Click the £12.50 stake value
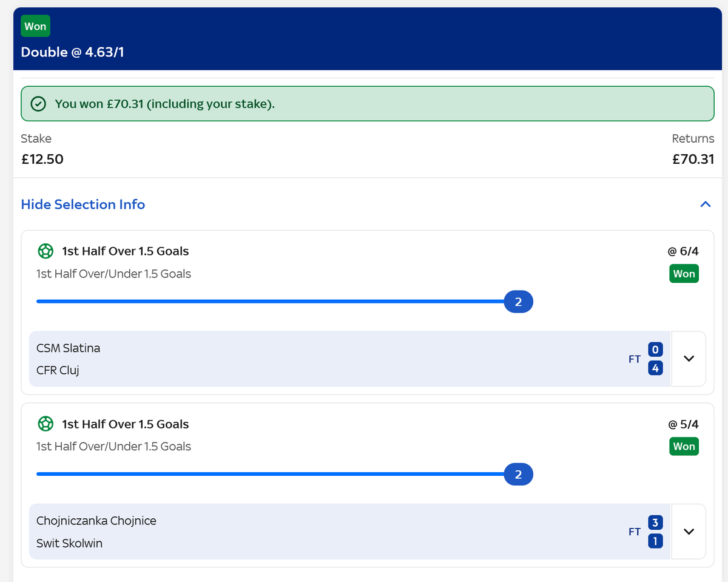The height and width of the screenshot is (582, 728). point(42,160)
